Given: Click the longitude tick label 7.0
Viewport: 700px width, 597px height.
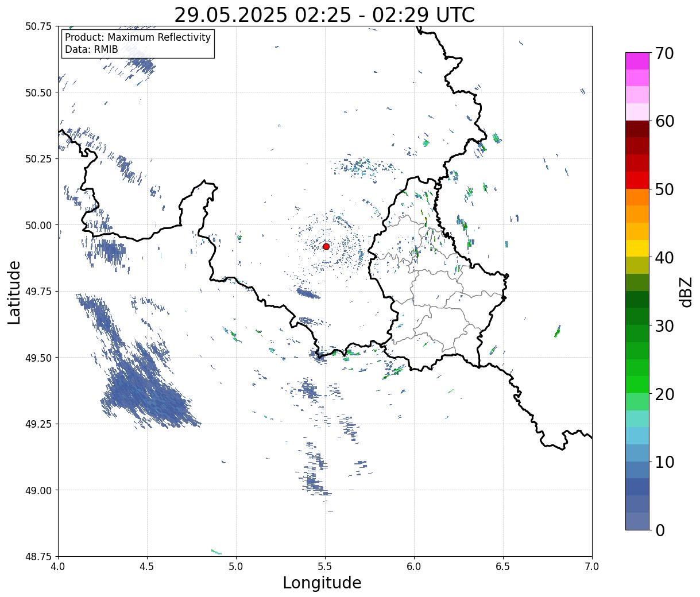Looking at the screenshot, I should (592, 567).
